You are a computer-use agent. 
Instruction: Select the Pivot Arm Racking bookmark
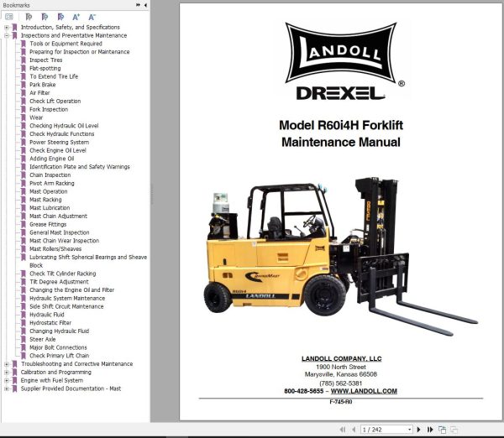click(x=52, y=184)
